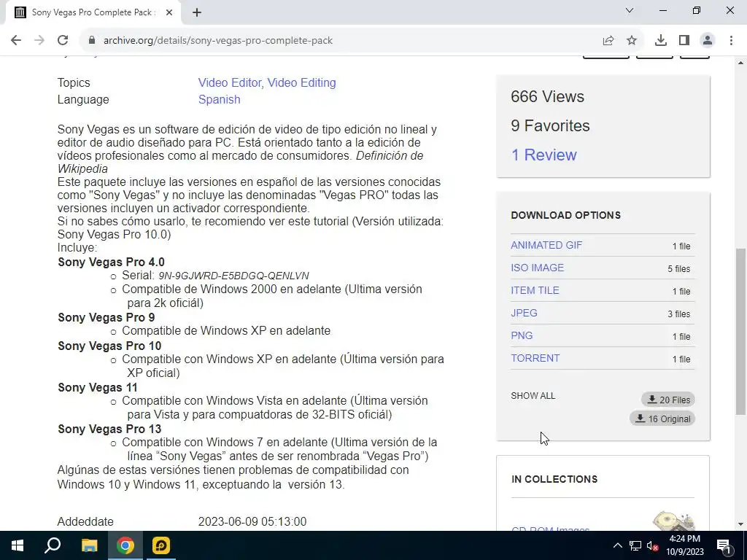Click the page vertical scrollbar thumb
The image size is (747, 560).
point(740,331)
